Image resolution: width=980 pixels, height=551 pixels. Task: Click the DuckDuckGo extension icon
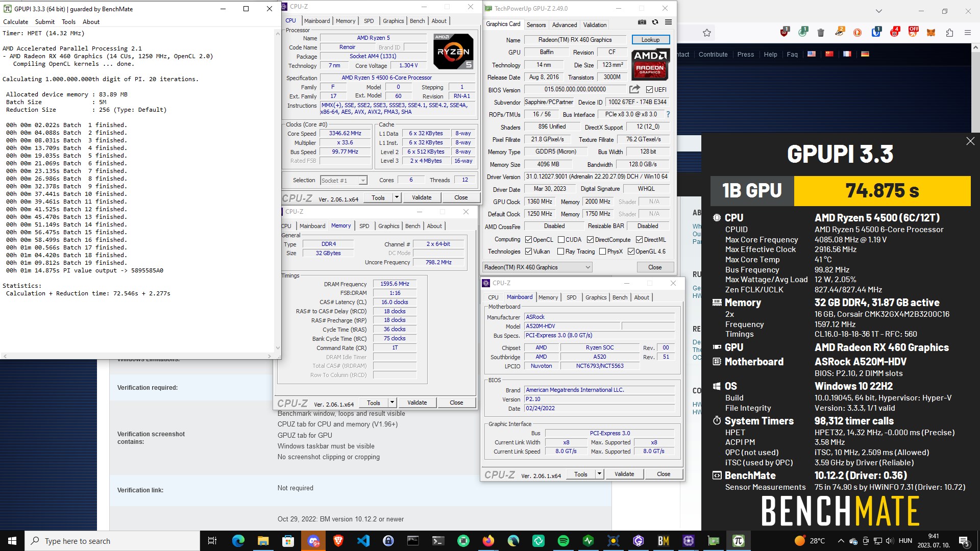coord(857,33)
